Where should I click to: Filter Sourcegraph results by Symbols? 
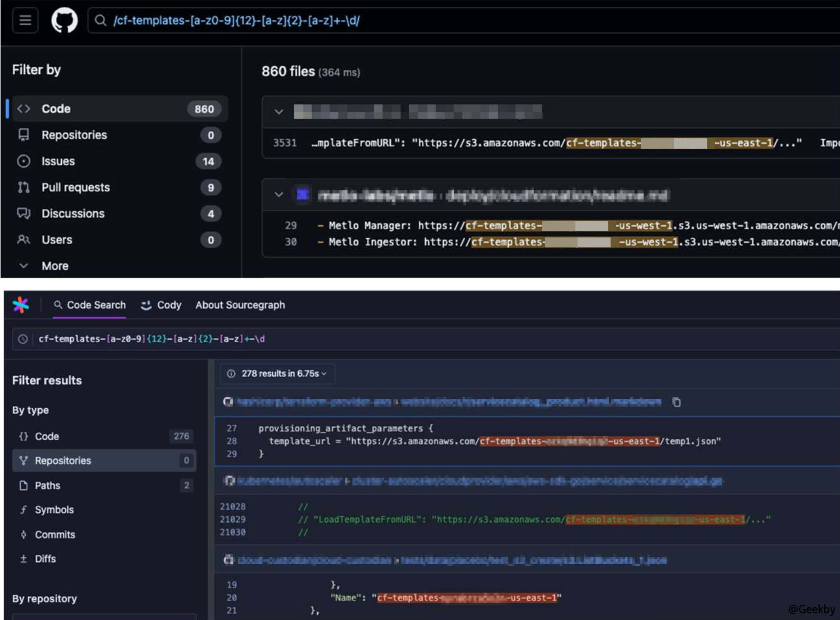(x=54, y=510)
